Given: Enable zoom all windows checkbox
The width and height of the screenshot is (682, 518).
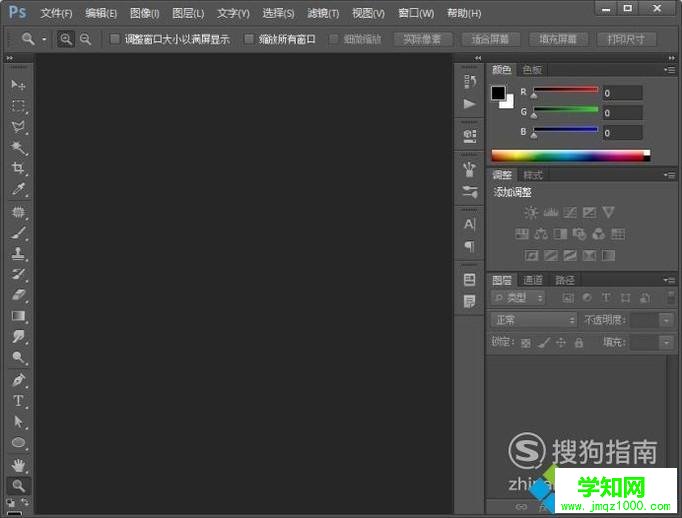Looking at the screenshot, I should [x=248, y=39].
